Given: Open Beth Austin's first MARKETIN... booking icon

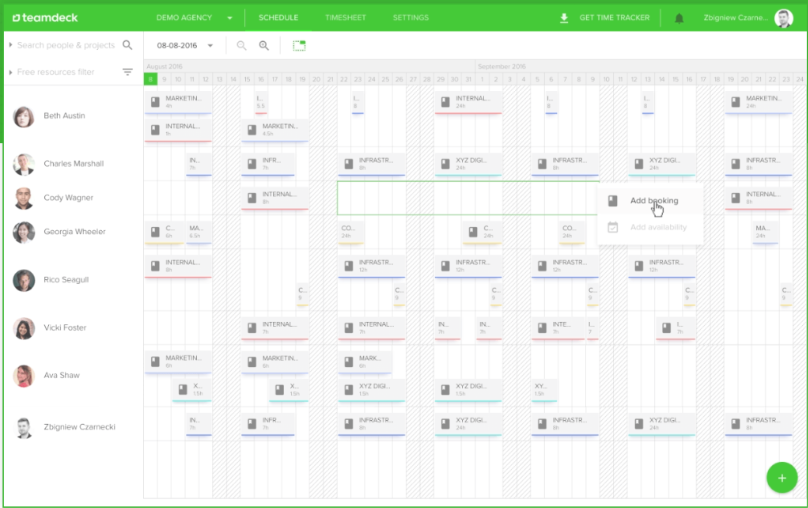Looking at the screenshot, I should click(155, 101).
